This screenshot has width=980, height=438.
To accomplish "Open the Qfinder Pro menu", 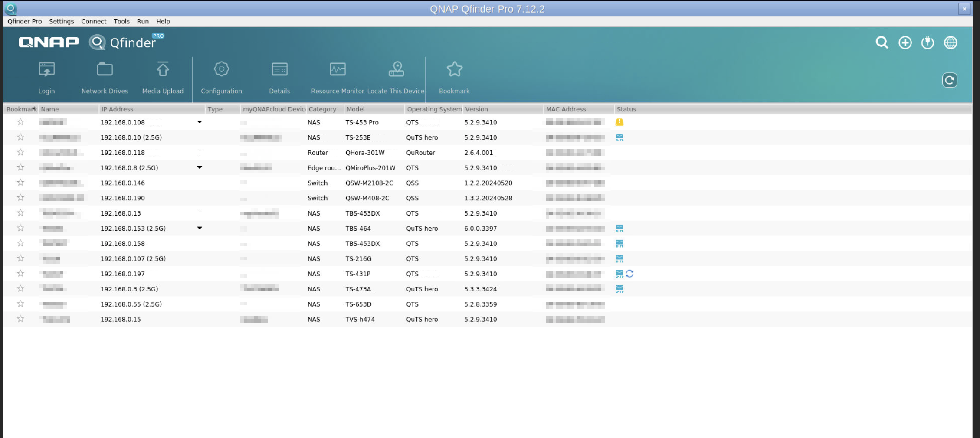I will 25,21.
